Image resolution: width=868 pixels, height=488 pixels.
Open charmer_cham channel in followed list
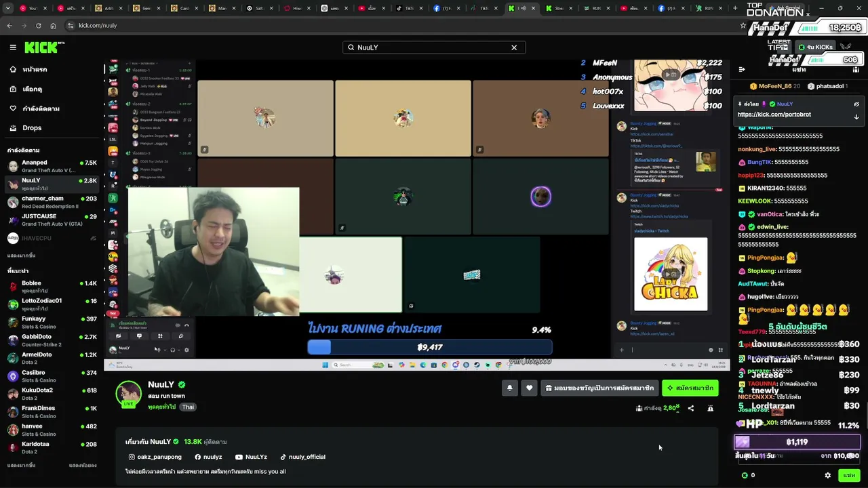(52, 202)
